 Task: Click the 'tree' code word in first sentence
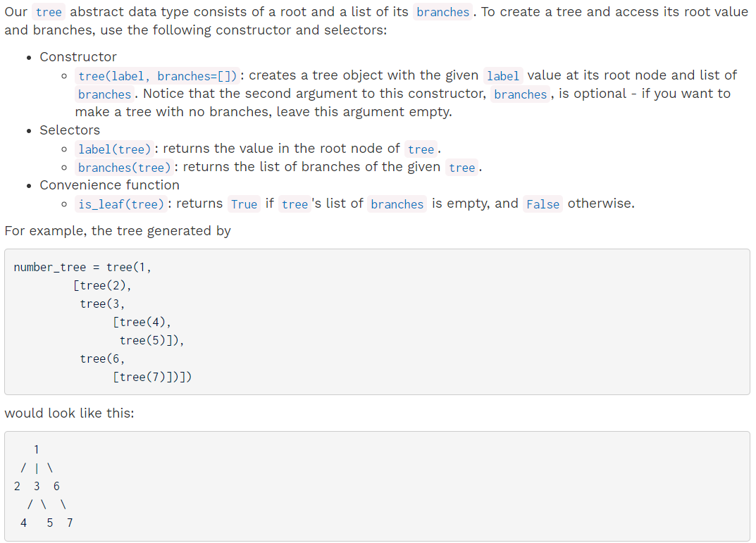(49, 12)
